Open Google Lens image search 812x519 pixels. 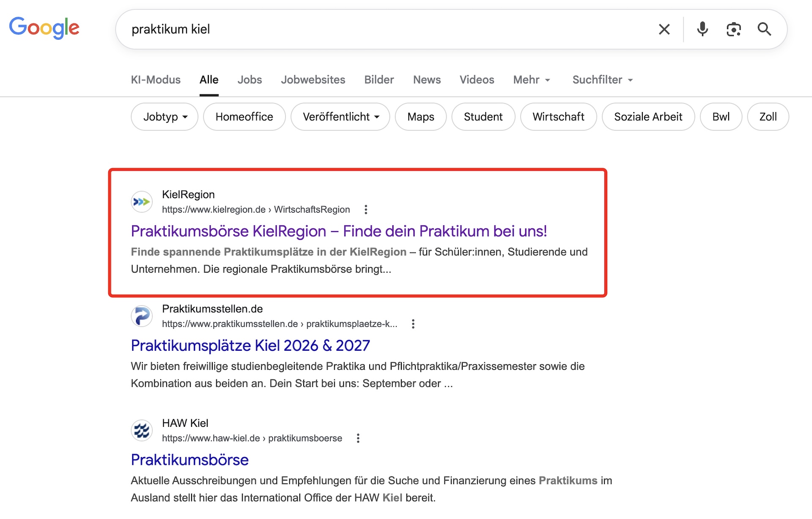click(x=734, y=29)
